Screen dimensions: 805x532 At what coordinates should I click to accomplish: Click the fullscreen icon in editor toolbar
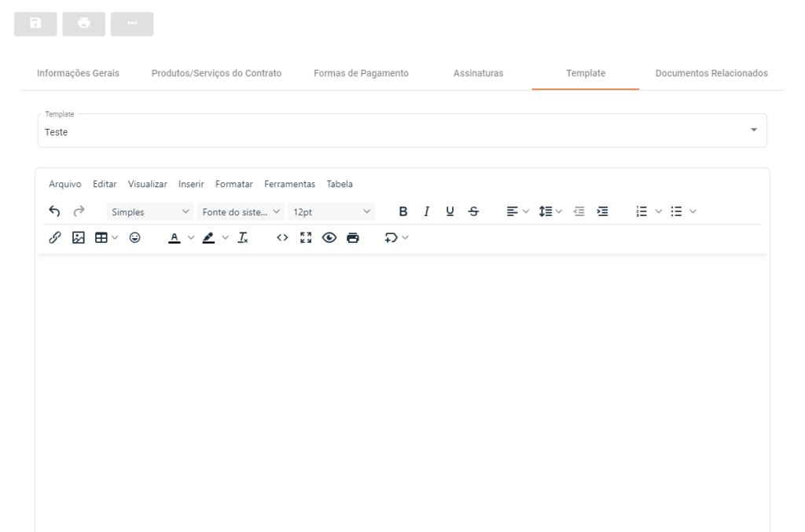[307, 238]
